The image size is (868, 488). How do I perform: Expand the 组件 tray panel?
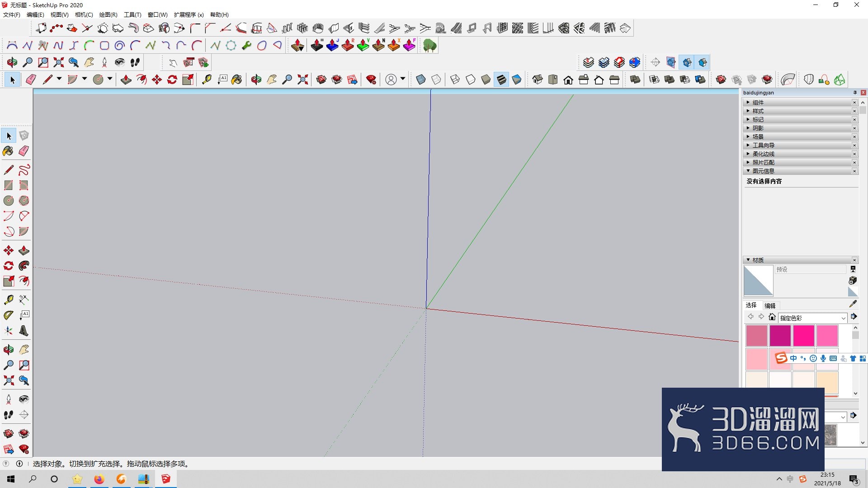tap(800, 103)
